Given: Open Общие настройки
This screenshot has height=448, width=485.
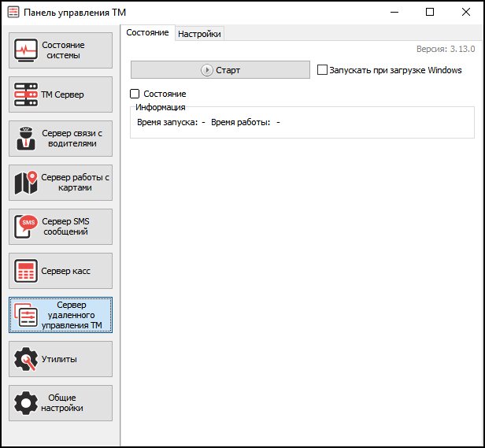Looking at the screenshot, I should pos(61,403).
